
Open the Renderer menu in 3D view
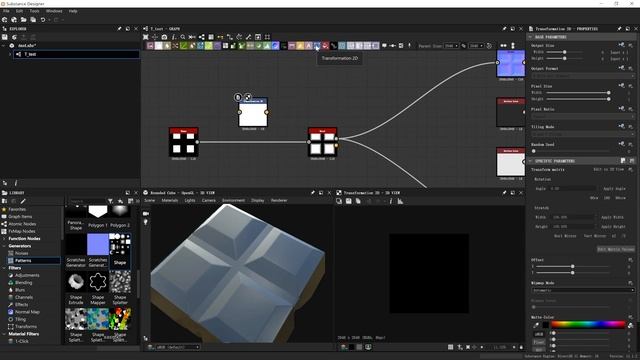pyautogui.click(x=279, y=200)
